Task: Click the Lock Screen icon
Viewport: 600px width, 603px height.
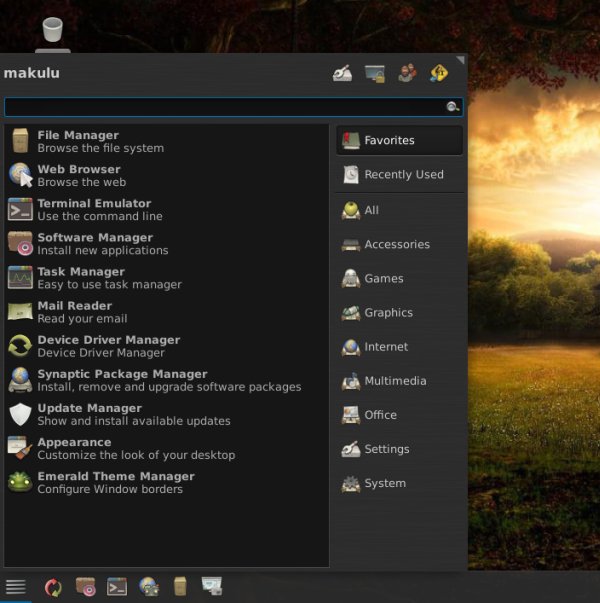Action: [375, 73]
